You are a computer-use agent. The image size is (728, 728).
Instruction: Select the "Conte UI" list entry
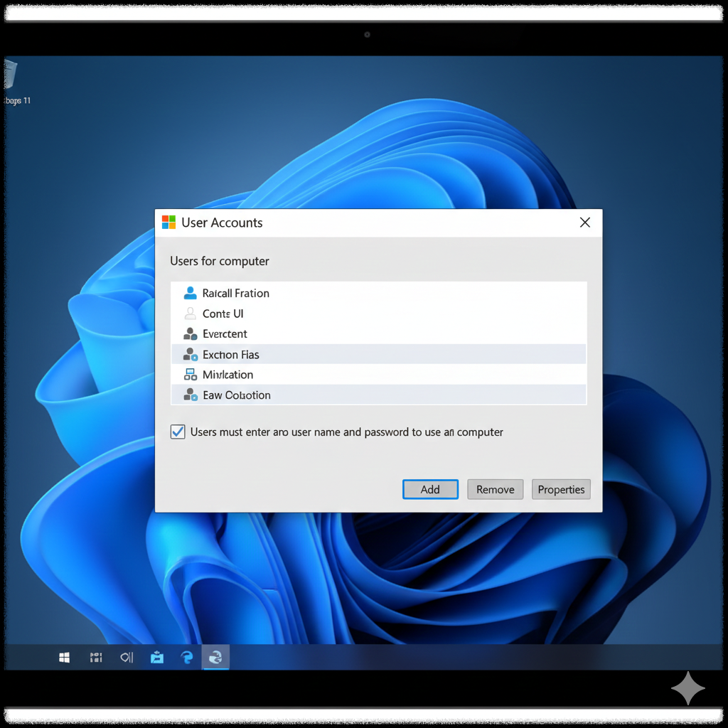tap(378, 314)
